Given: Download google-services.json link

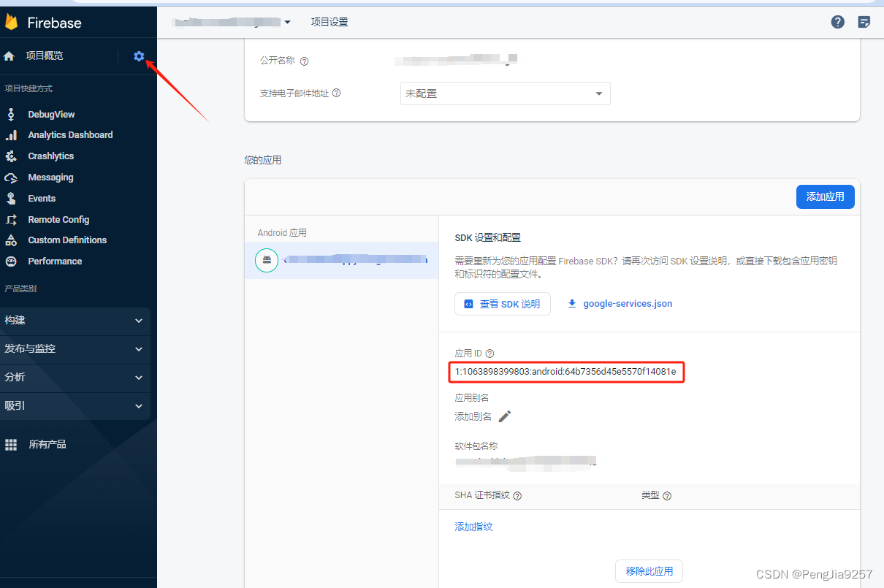Looking at the screenshot, I should (x=628, y=304).
